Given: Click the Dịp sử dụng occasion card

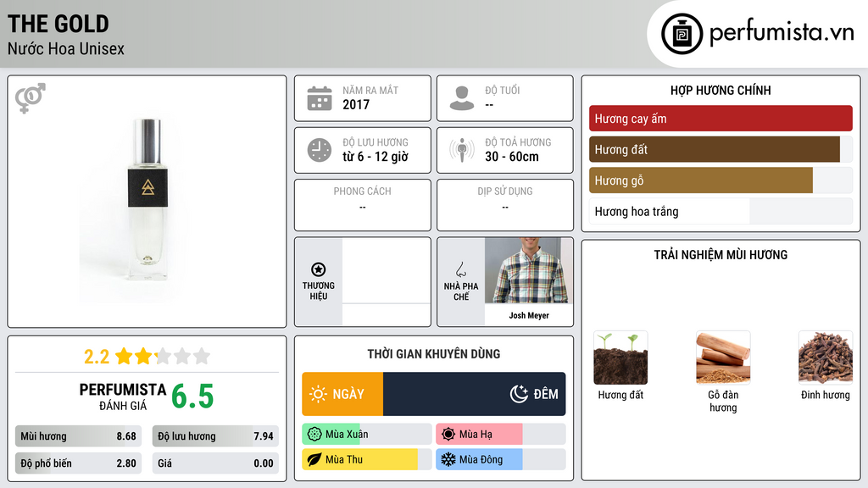Looking at the screenshot, I should (x=505, y=205).
